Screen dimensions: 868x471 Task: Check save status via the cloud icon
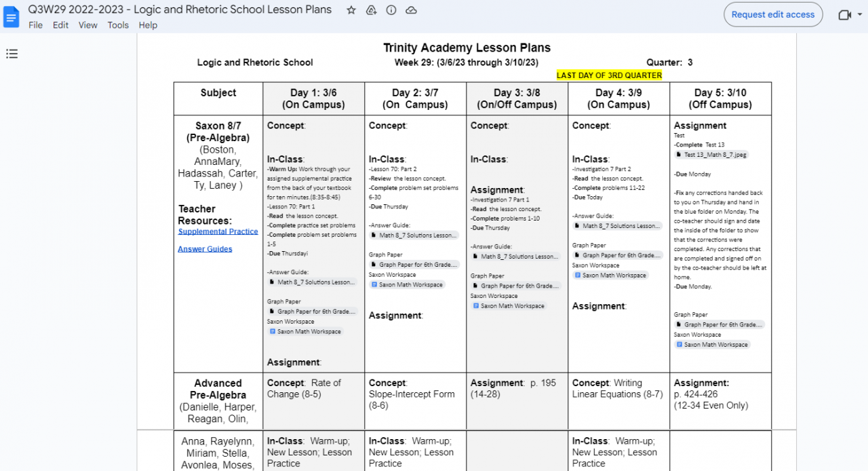coord(411,10)
